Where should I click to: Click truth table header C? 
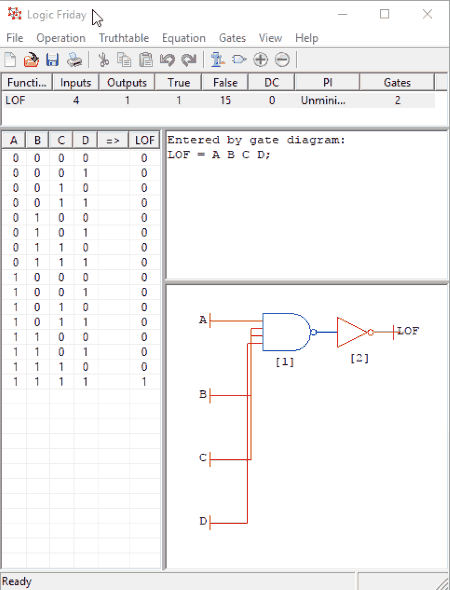pyautogui.click(x=61, y=140)
